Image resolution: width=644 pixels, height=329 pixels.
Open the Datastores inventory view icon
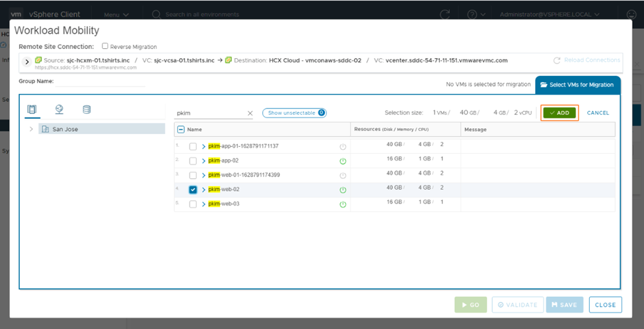pos(87,109)
